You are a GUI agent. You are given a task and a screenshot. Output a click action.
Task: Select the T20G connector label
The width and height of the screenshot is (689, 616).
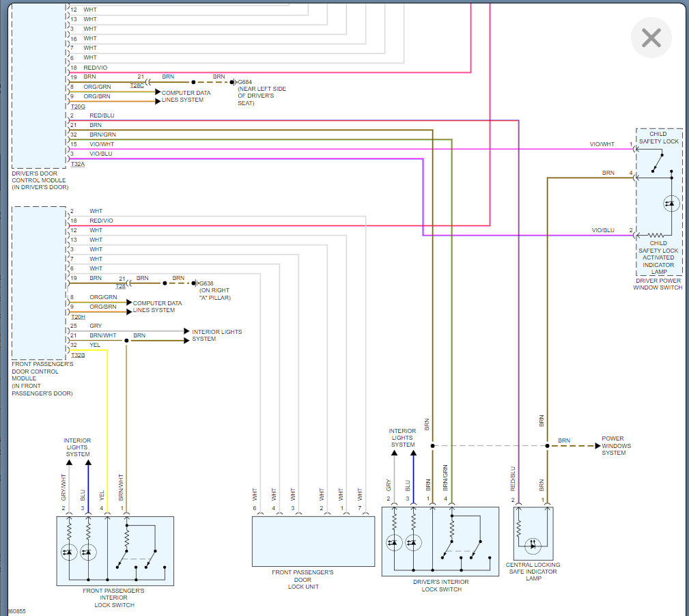78,107
